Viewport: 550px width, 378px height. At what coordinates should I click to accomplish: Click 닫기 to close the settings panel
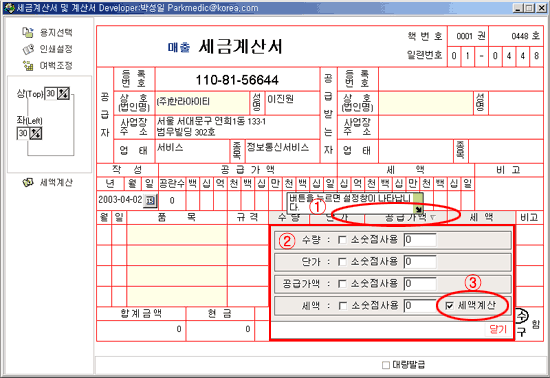[498, 329]
